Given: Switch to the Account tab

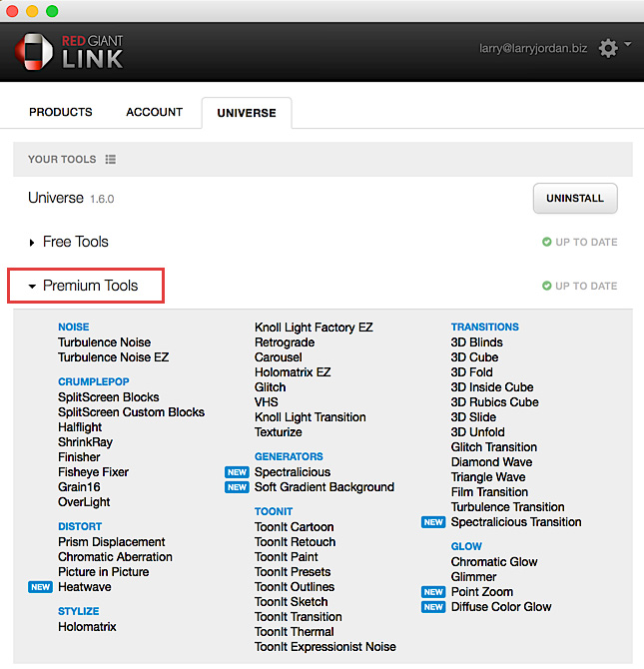Looking at the screenshot, I should (x=155, y=112).
